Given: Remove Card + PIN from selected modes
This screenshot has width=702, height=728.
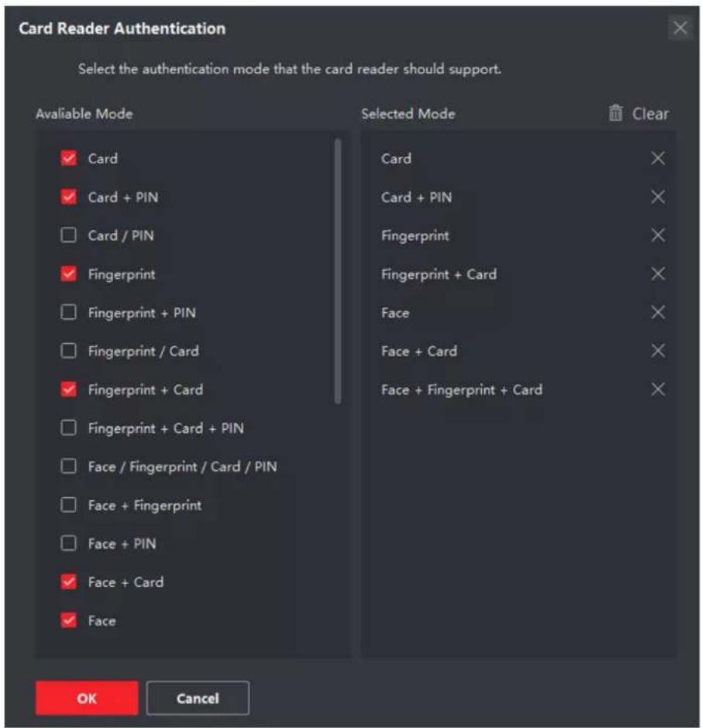Looking at the screenshot, I should click(x=657, y=197).
